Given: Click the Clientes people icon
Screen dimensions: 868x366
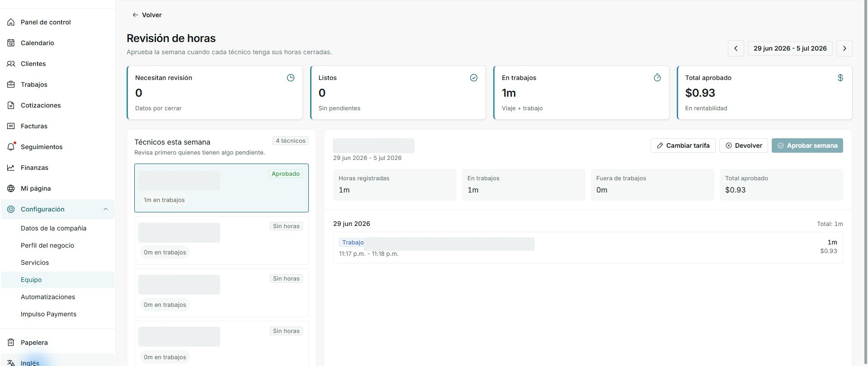Looking at the screenshot, I should [x=11, y=64].
